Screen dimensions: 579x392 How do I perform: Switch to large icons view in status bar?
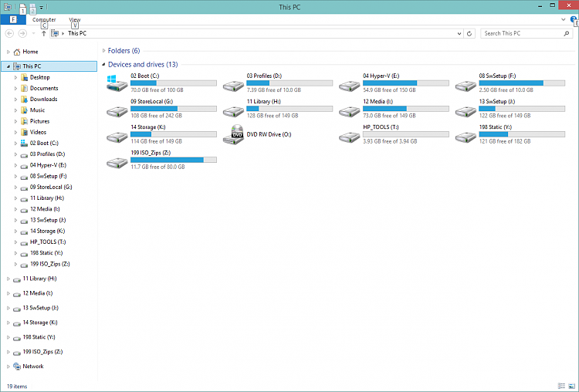(571, 385)
